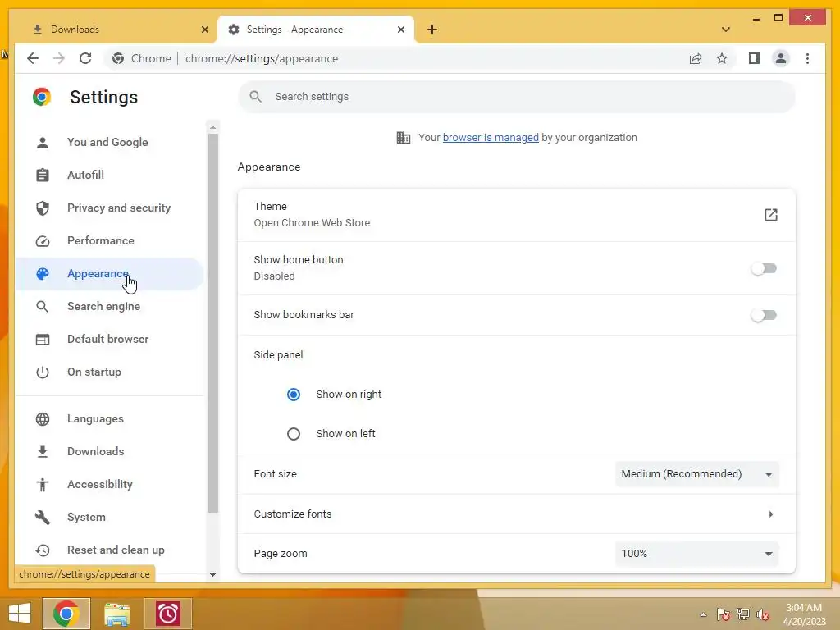
Task: Click sidebar scroll up arrow
Action: coord(212,127)
